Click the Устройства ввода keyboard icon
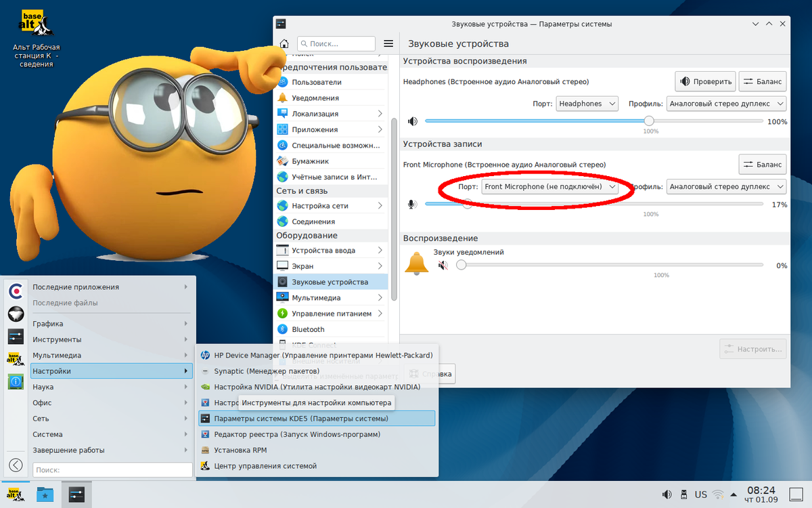The width and height of the screenshot is (812, 508). click(283, 250)
